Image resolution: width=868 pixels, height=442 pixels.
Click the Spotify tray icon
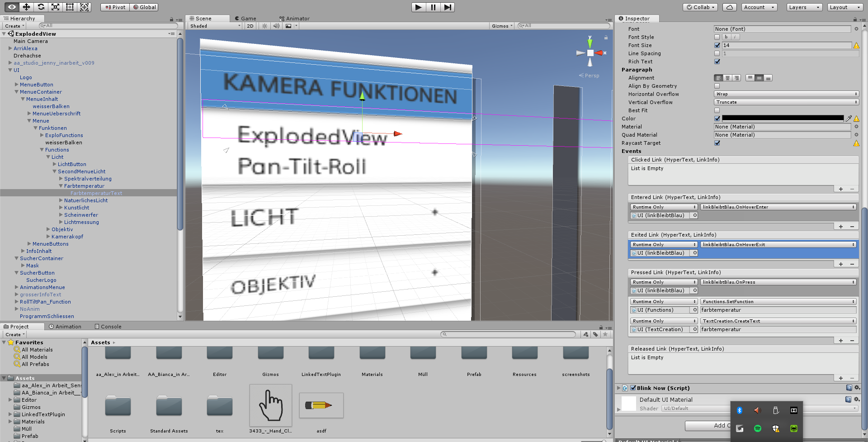(758, 428)
